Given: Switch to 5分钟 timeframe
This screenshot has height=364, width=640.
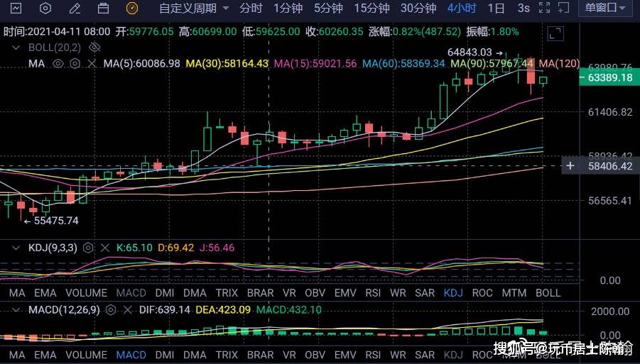Looking at the screenshot, I should (328, 8).
